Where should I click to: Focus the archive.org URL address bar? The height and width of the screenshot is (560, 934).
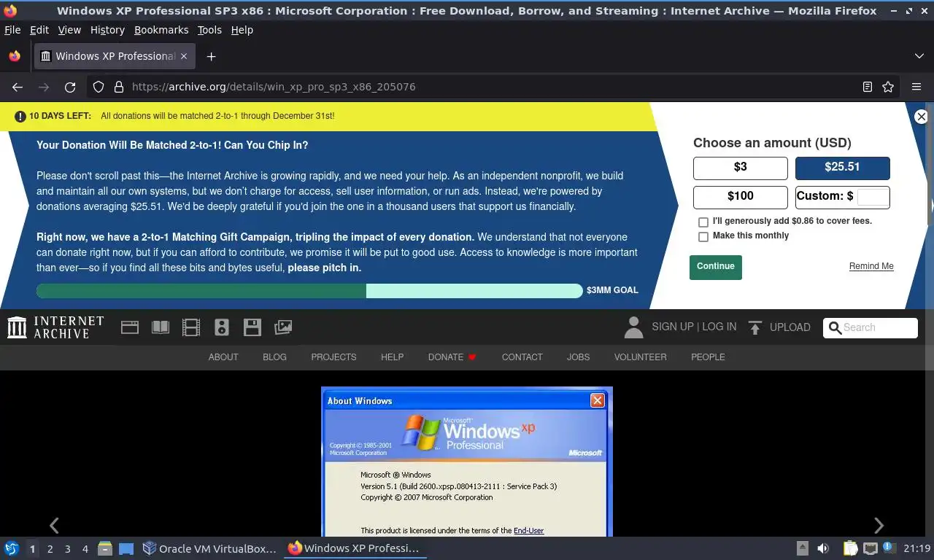coord(493,87)
